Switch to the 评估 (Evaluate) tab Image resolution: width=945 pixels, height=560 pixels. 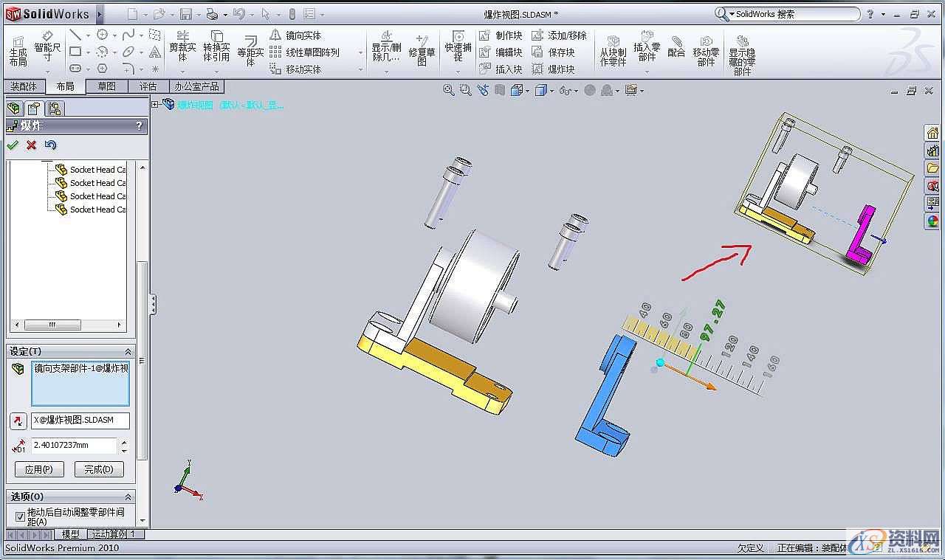(x=148, y=86)
